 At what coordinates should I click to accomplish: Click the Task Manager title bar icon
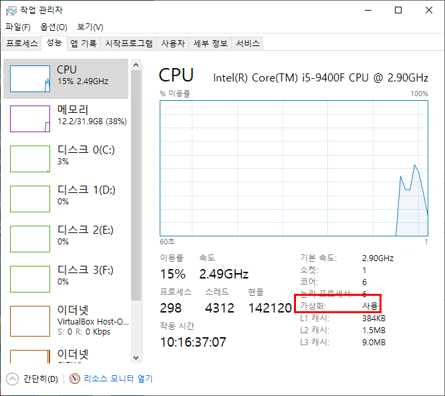pos(11,11)
